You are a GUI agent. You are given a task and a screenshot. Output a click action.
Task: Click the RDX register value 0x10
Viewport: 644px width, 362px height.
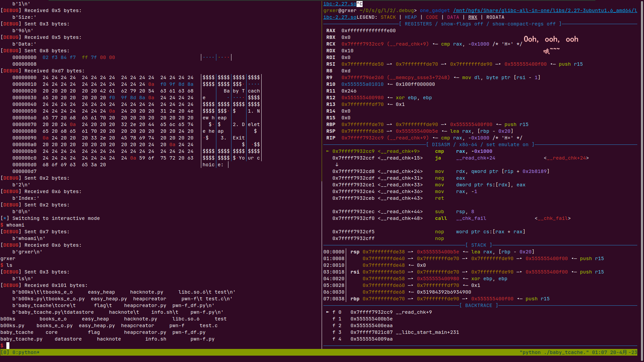point(347,51)
